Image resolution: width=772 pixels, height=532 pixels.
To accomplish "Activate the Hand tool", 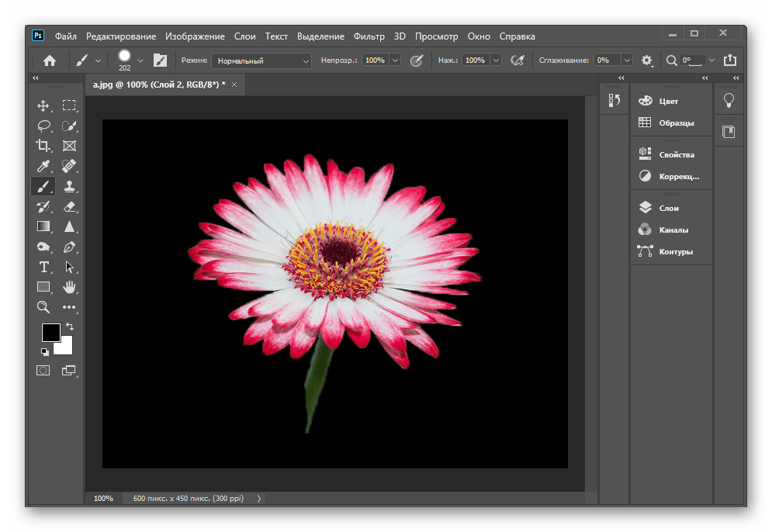I will click(x=69, y=287).
